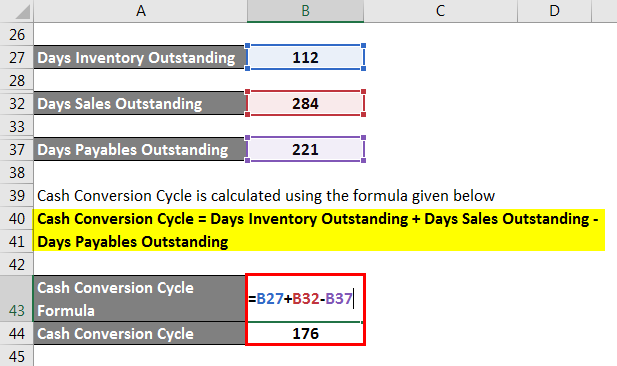Click the Days Inventory Outstanding label cell

pyautogui.click(x=140, y=58)
